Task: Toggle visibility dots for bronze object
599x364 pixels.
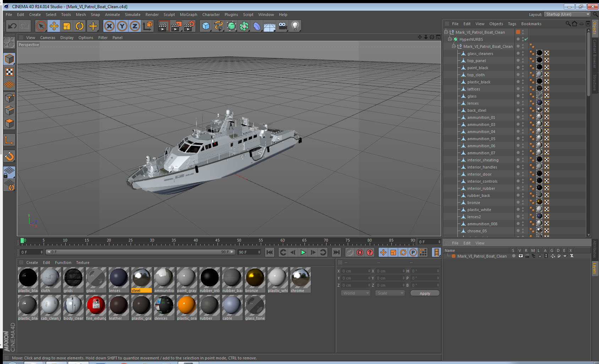Action: click(523, 202)
